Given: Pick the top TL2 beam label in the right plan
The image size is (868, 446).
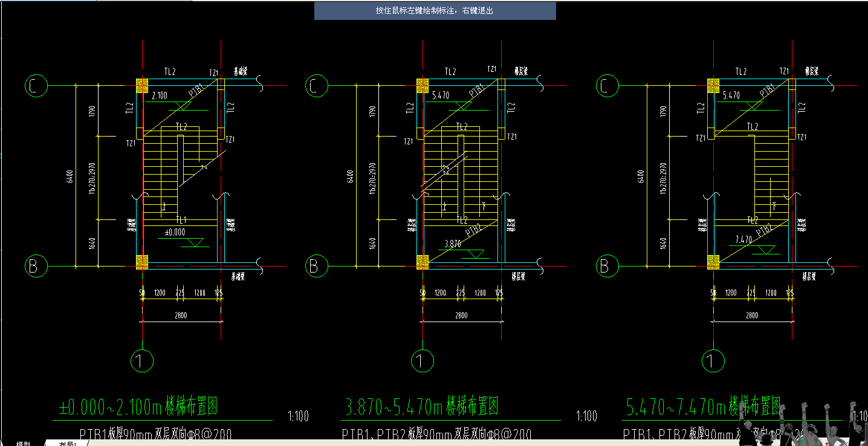Looking at the screenshot, I should [740, 72].
